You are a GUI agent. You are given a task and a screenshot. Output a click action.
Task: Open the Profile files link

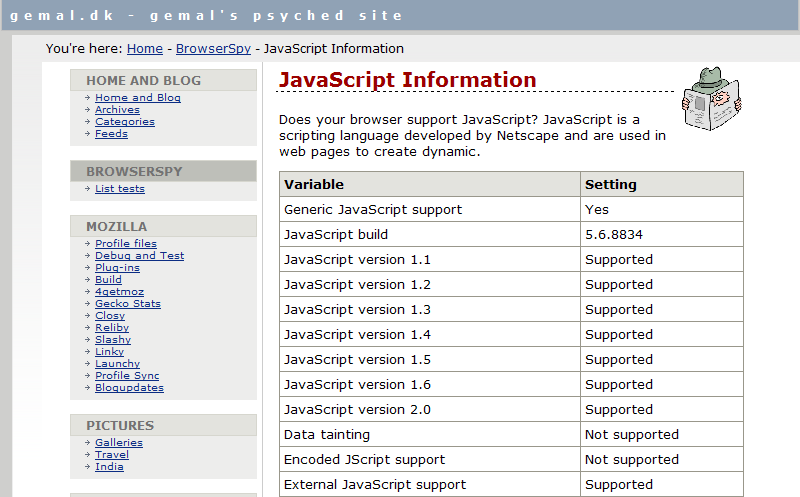(x=126, y=243)
